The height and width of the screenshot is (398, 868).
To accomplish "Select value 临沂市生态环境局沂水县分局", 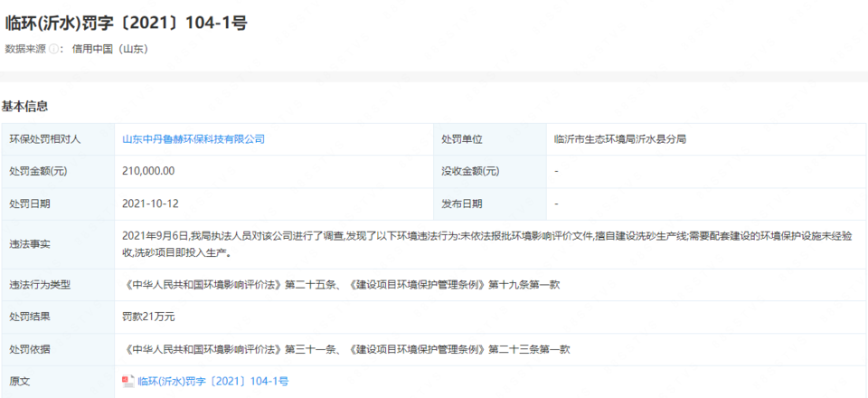I will coord(620,139).
